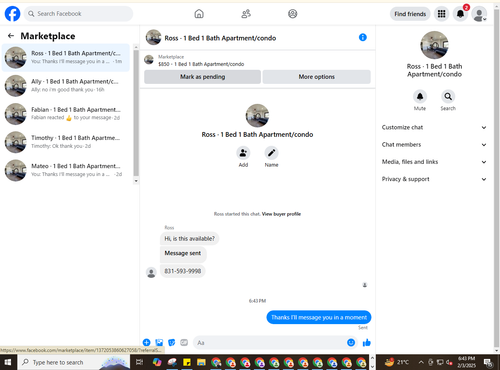This screenshot has height=370, width=500.
Task: Expand Media, files and links section
Action: pyautogui.click(x=434, y=162)
